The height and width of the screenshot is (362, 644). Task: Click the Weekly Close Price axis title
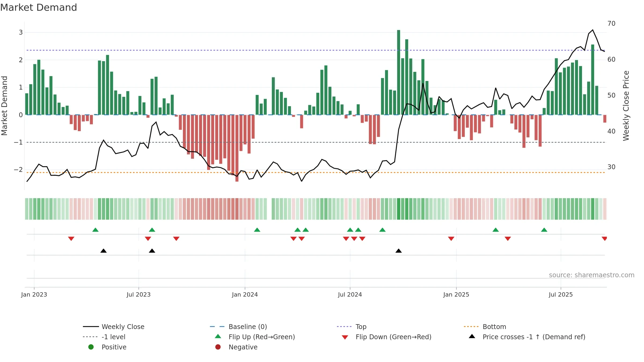tap(626, 106)
